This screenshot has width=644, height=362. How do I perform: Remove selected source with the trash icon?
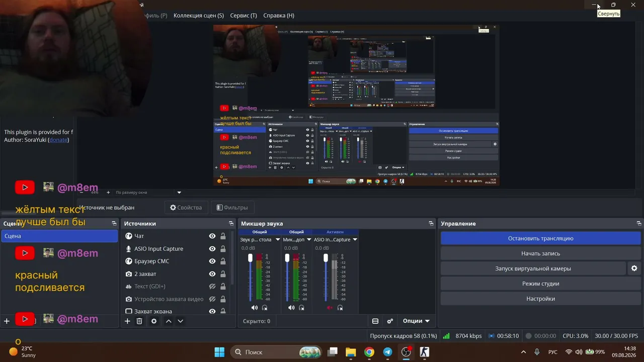[x=139, y=321]
